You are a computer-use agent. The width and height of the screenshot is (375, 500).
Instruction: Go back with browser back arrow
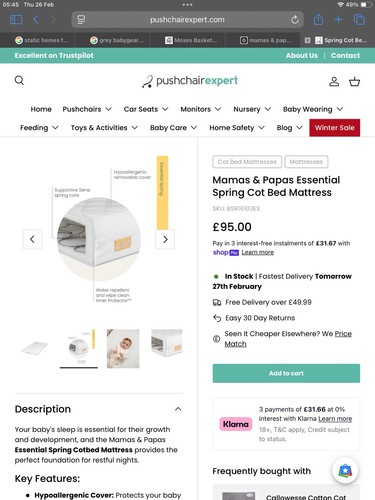point(36,20)
